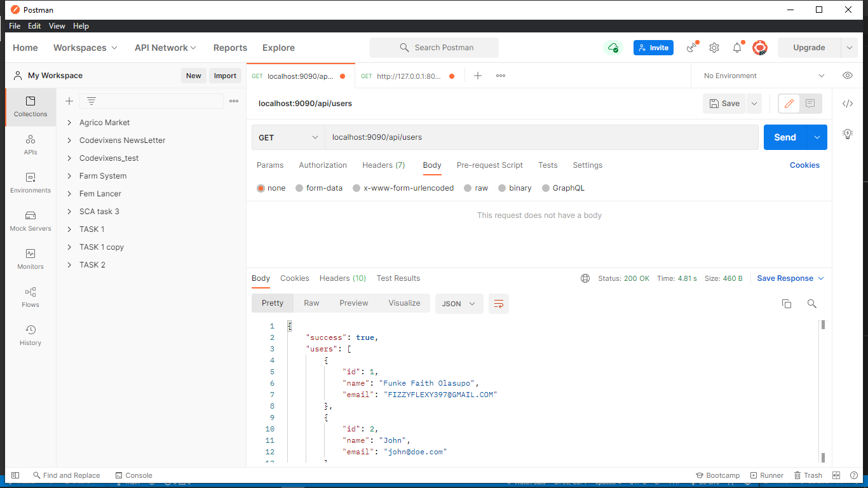Open the code snippet panel icon
The image size is (868, 488).
click(847, 104)
